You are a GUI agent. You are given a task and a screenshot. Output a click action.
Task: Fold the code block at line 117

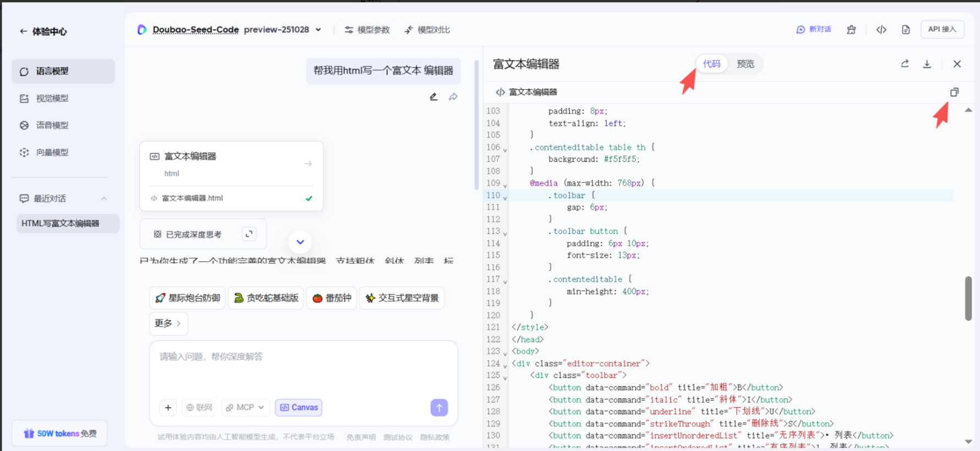[505, 282]
